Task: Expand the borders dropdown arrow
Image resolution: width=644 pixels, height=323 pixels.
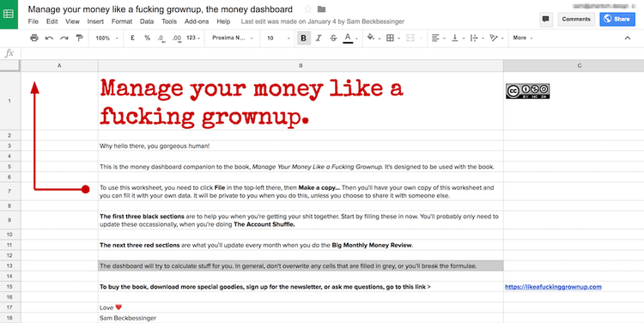Action: pos(398,39)
